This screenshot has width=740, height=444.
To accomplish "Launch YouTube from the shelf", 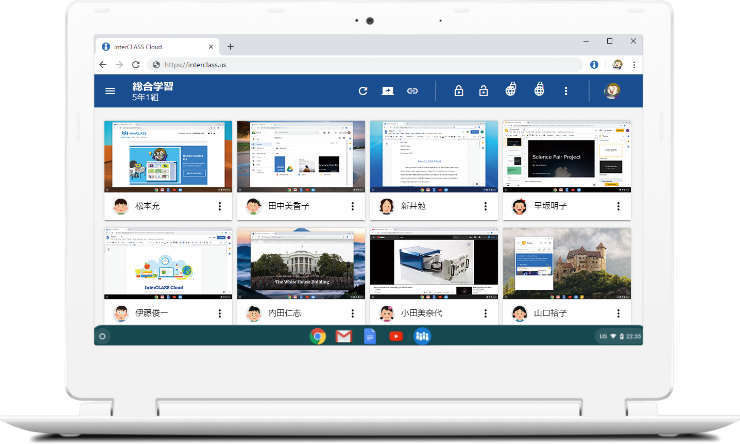I will (x=395, y=336).
